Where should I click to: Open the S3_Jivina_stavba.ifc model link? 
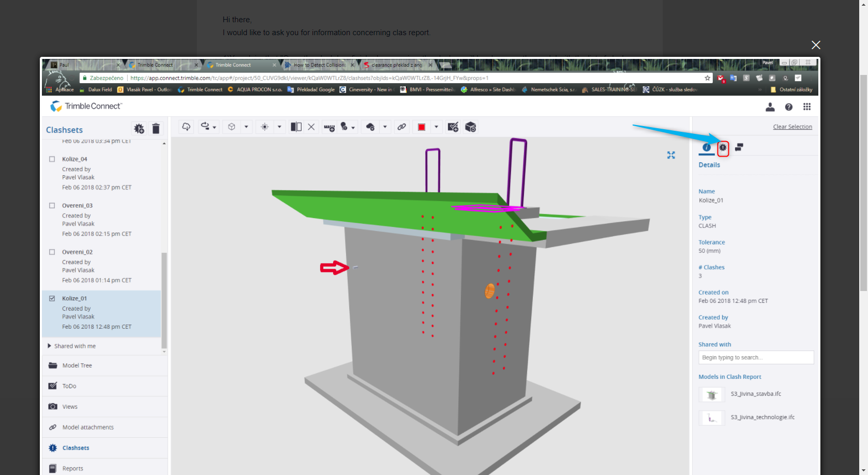pos(755,394)
